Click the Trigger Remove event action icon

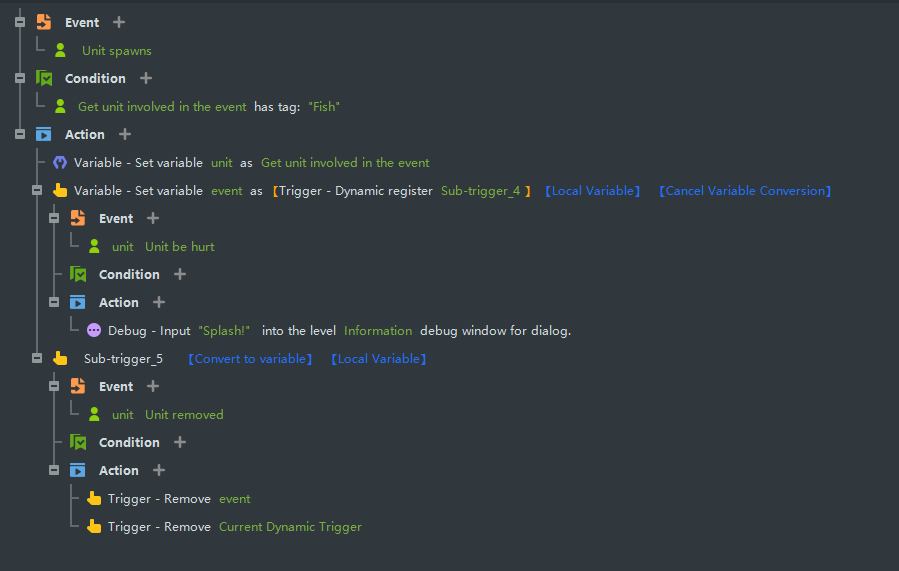tap(94, 498)
